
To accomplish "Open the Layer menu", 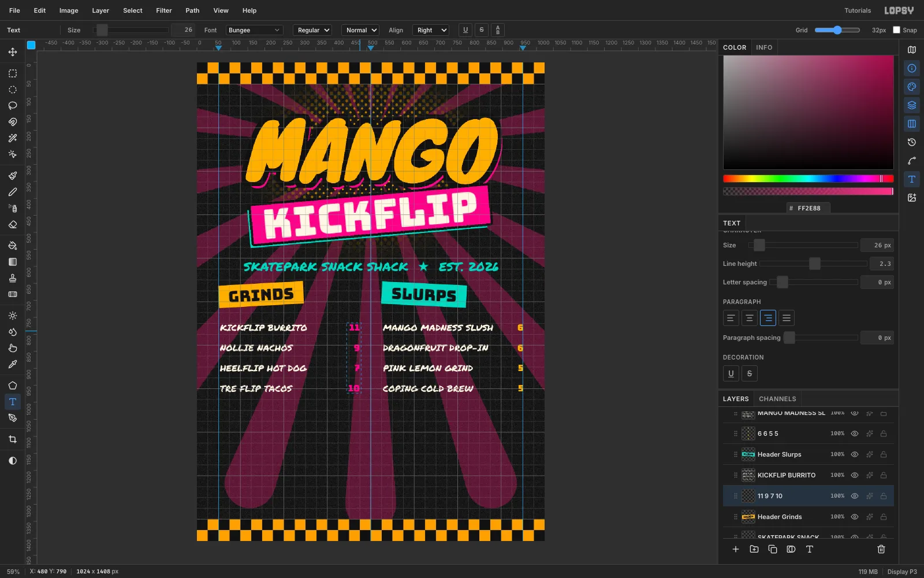I will pos(100,10).
